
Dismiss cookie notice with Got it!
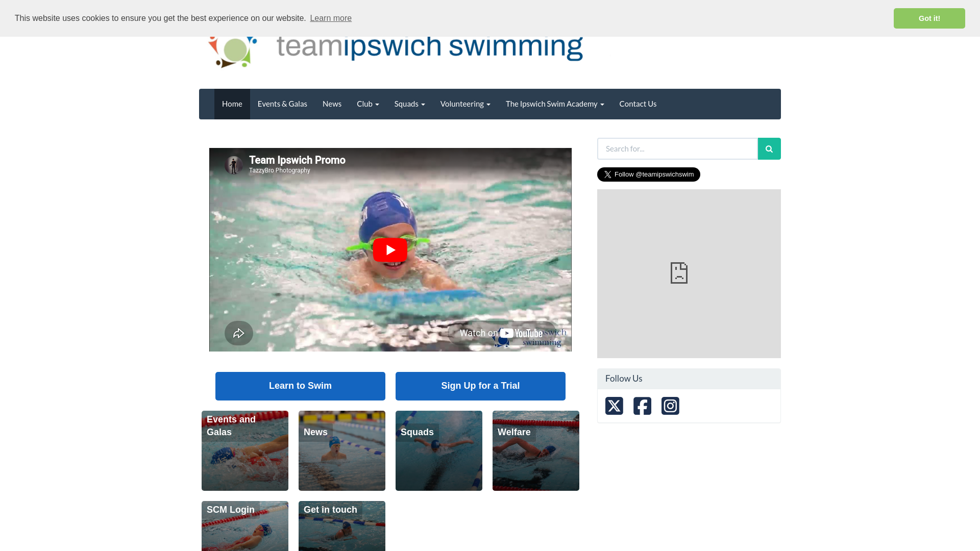tap(929, 18)
